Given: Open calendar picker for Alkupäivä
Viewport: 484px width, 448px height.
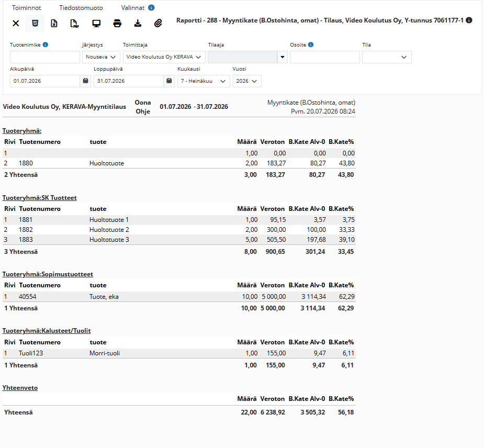Looking at the screenshot, I should click(x=85, y=81).
